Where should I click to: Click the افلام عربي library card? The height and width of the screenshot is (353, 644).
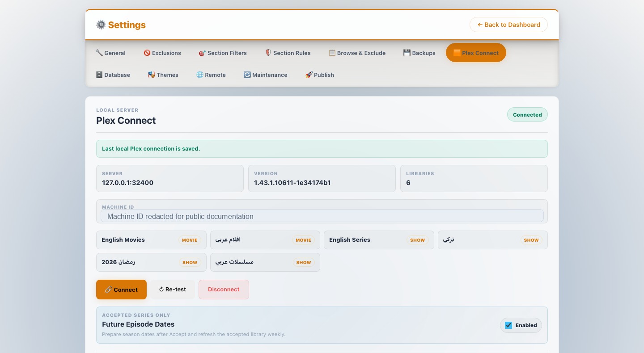265,240
